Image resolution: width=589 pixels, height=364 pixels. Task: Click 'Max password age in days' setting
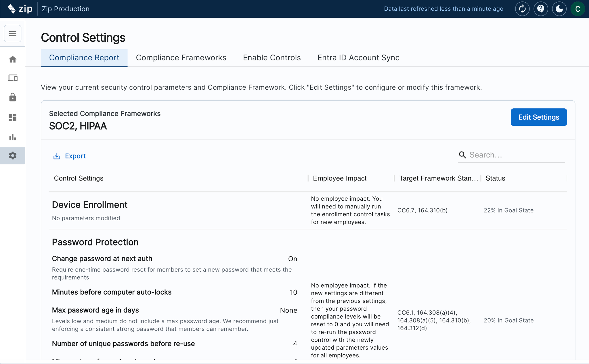tap(95, 310)
